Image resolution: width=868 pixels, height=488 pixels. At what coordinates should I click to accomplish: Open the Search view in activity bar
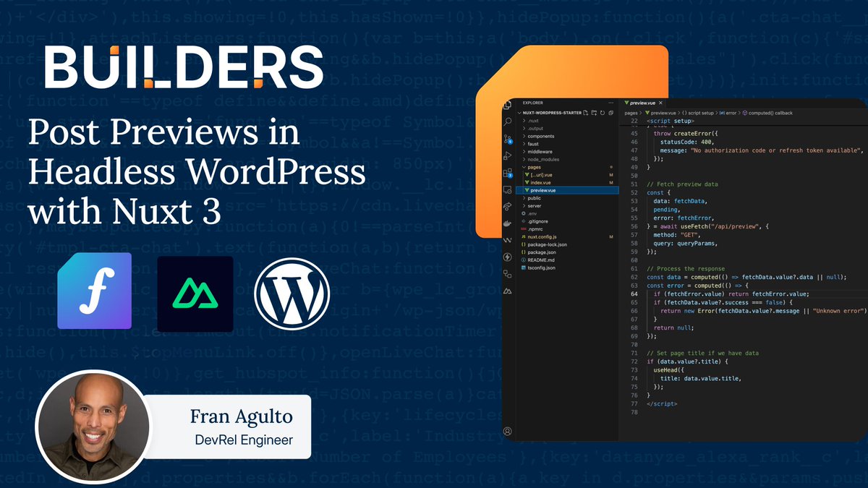click(x=507, y=121)
